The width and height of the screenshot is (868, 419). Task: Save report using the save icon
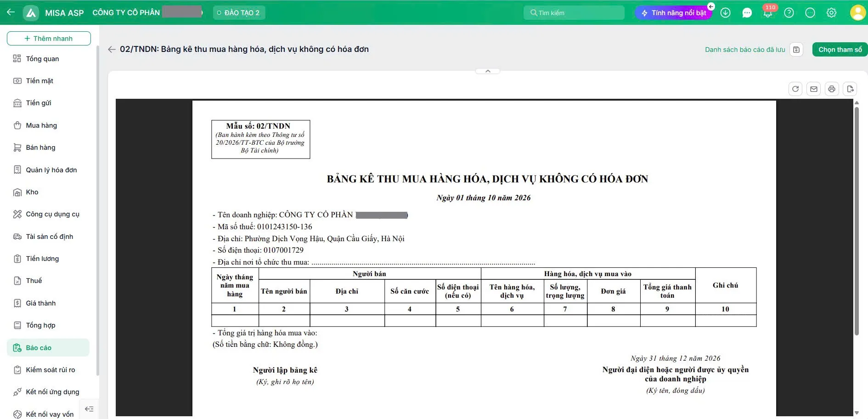(797, 50)
